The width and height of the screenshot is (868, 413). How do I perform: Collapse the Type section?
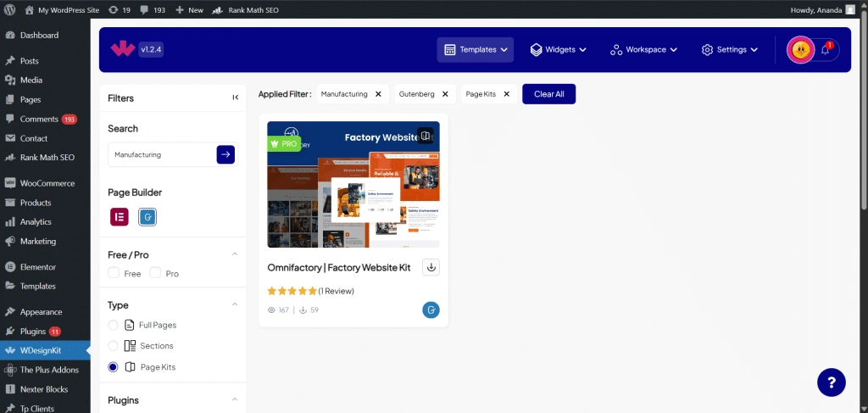234,304
